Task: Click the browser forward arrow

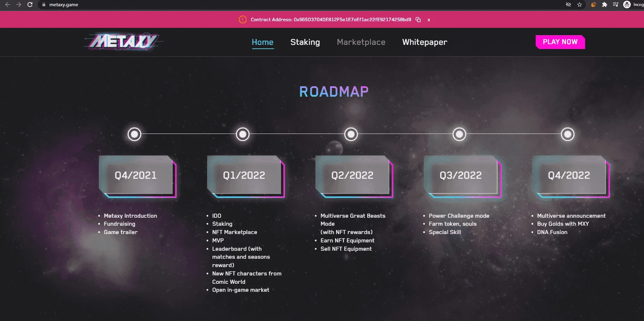Action: pos(19,5)
